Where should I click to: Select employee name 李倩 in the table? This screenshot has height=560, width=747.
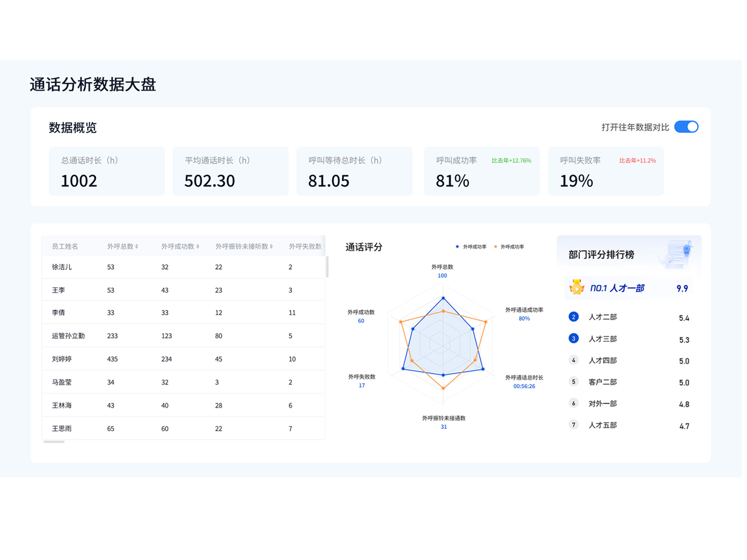point(58,313)
